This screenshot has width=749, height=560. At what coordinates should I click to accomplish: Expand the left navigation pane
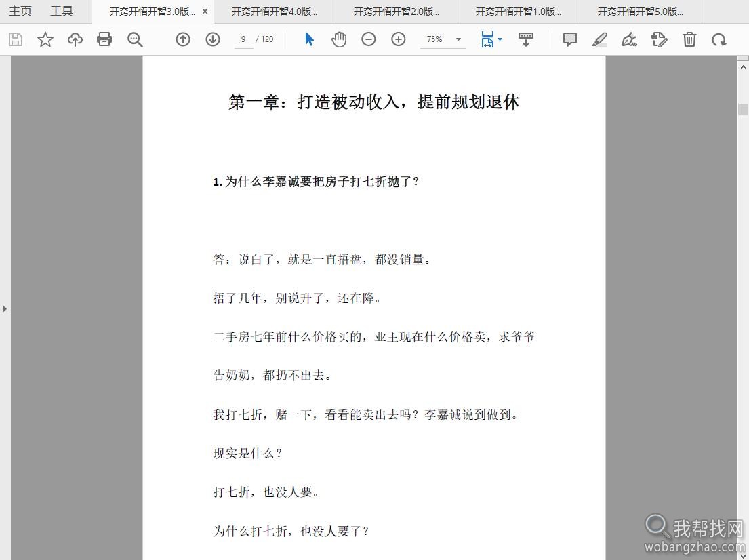click(x=5, y=308)
